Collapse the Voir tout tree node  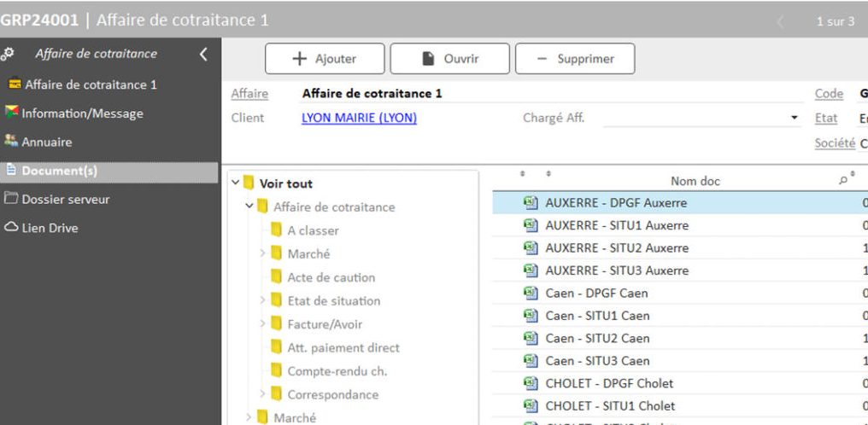[x=236, y=183]
